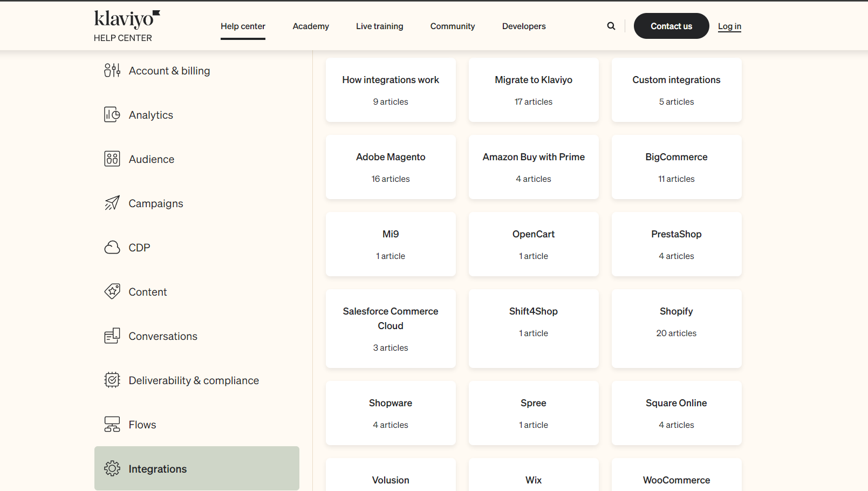Click the '11 articles' count text
Viewport: 868px width, 491px height.
coord(676,179)
